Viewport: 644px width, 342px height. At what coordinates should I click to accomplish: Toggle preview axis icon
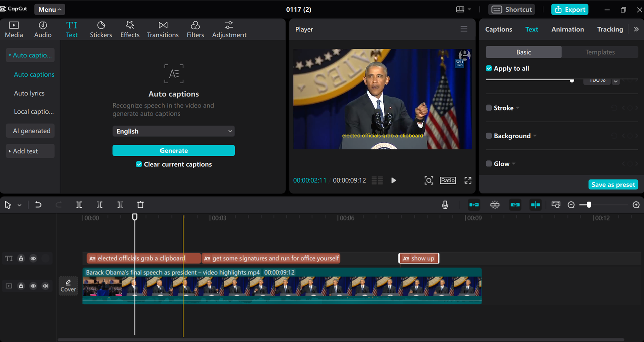tap(535, 205)
